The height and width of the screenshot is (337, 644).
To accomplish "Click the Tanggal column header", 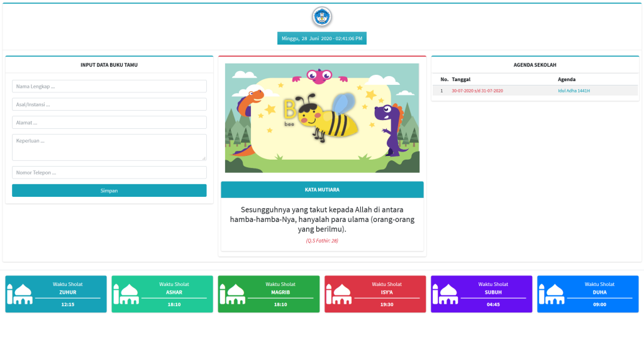I will click(461, 79).
